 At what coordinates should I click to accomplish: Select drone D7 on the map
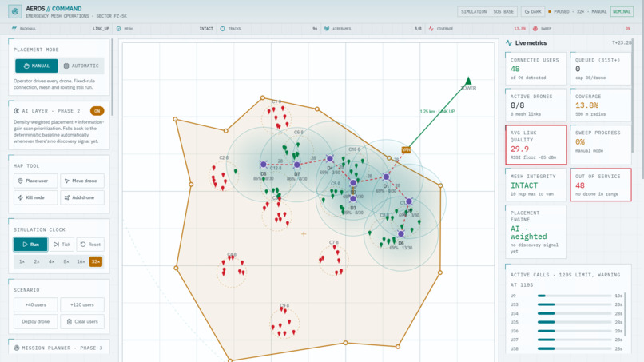(x=297, y=165)
